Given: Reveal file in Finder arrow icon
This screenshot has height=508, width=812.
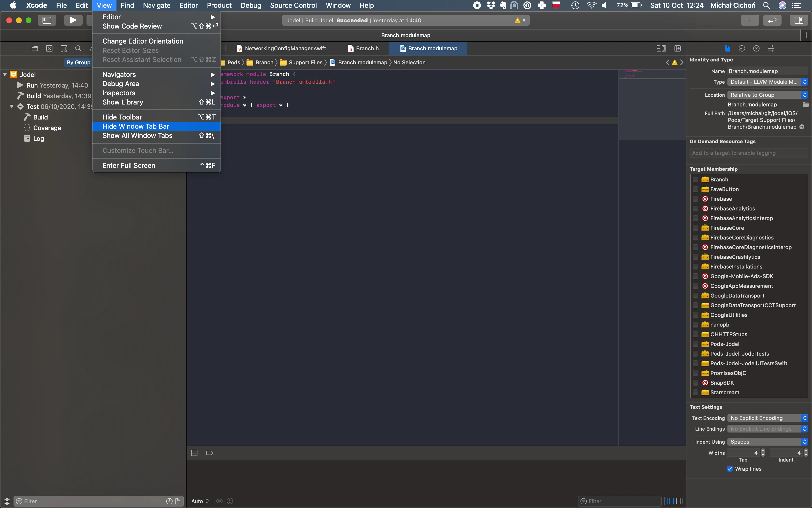Looking at the screenshot, I should click(802, 127).
